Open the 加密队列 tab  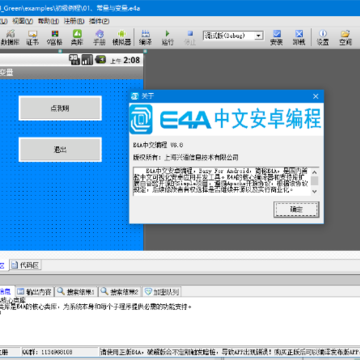pos(162,292)
